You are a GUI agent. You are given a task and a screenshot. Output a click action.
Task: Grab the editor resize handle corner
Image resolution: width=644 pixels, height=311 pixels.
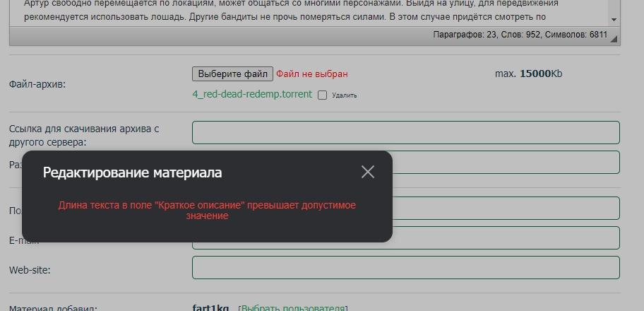[x=614, y=39]
